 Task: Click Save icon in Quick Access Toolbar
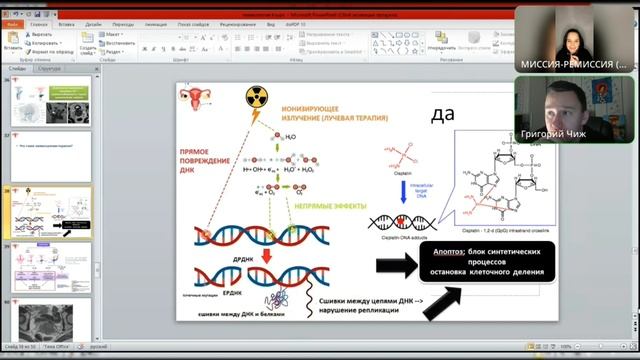tap(37, 14)
